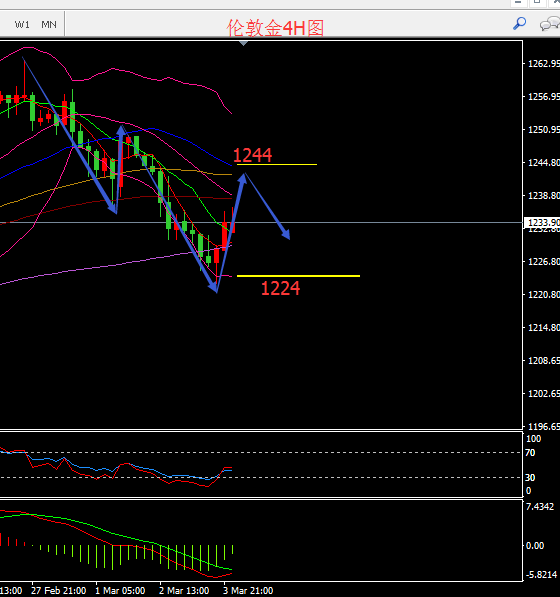Image resolution: width=560 pixels, height=597 pixels.
Task: Click the 1202.65 price scale value
Action: tap(544, 394)
